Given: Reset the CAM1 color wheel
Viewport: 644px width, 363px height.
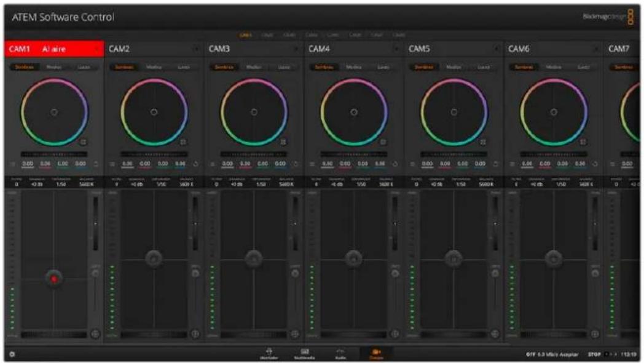Looking at the screenshot, I should point(83,142).
